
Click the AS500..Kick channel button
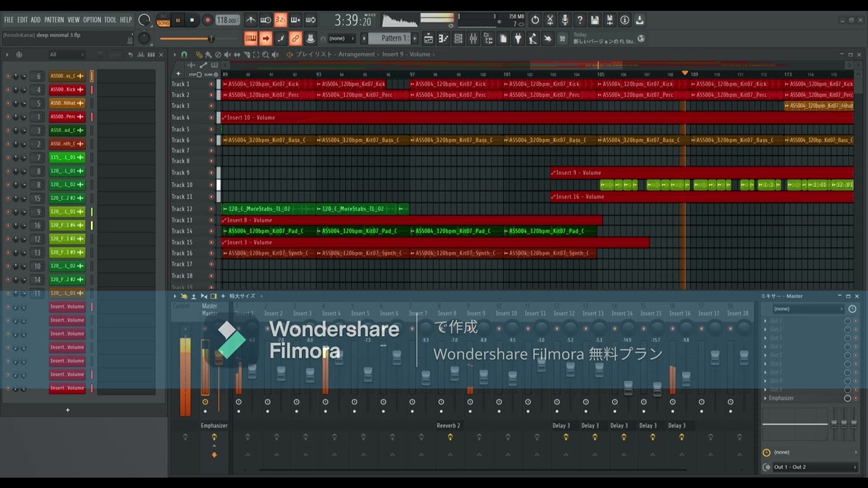tap(67, 89)
